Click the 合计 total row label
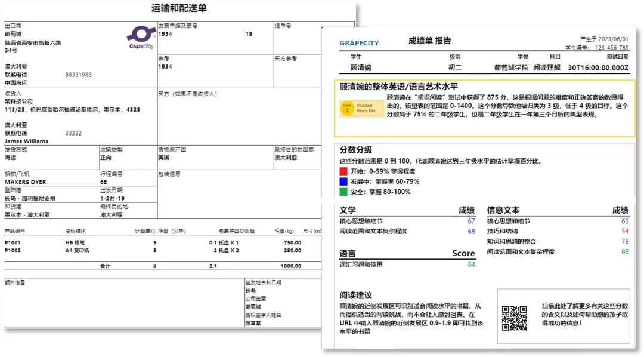This screenshot has height=357, width=644. tap(105, 266)
